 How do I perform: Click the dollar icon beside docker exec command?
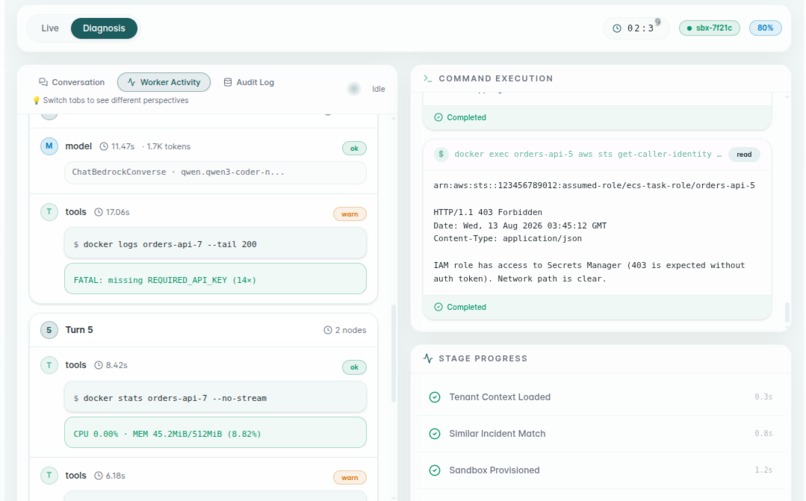[x=441, y=154]
